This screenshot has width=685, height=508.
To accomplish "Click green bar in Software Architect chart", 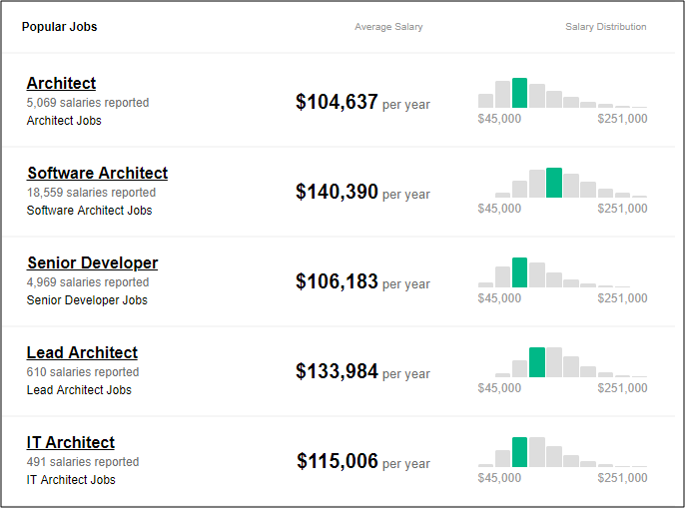I will (554, 183).
